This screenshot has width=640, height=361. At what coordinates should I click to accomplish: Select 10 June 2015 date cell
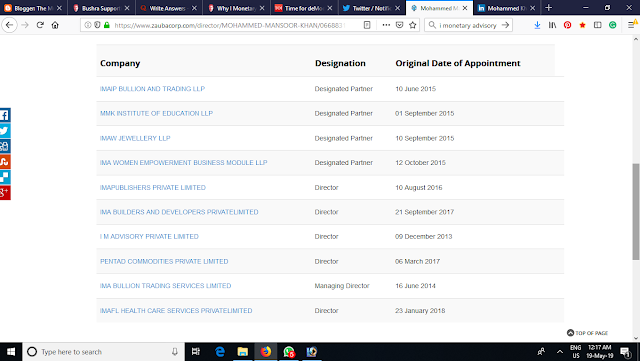(415, 89)
